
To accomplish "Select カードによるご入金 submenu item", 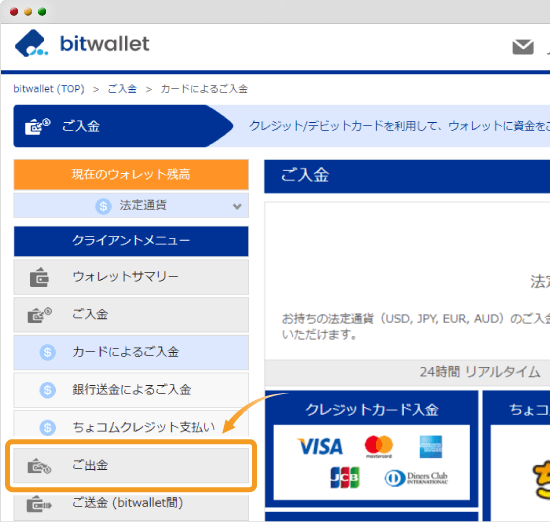I will click(x=131, y=352).
